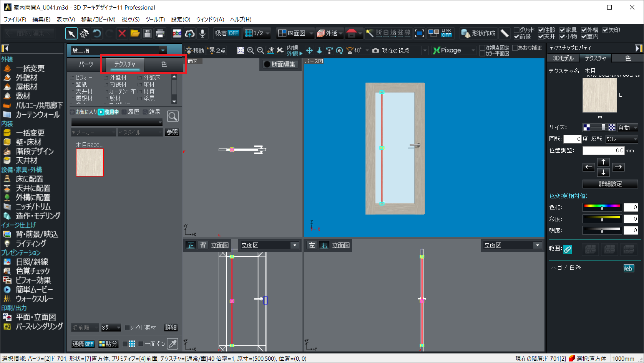
Task: Open the 表示(V) menu
Action: click(x=66, y=19)
